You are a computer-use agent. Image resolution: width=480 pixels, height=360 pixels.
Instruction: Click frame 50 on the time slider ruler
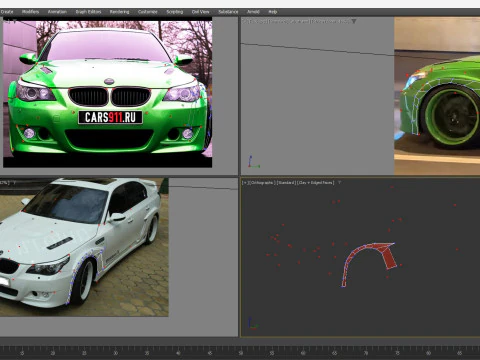[241, 353]
